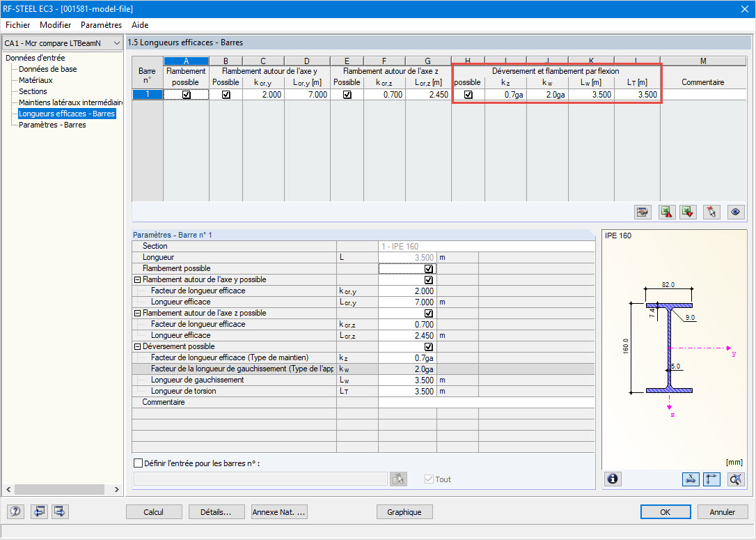
Task: Select Longueurs efficaces - Barres tree item
Action: [67, 114]
